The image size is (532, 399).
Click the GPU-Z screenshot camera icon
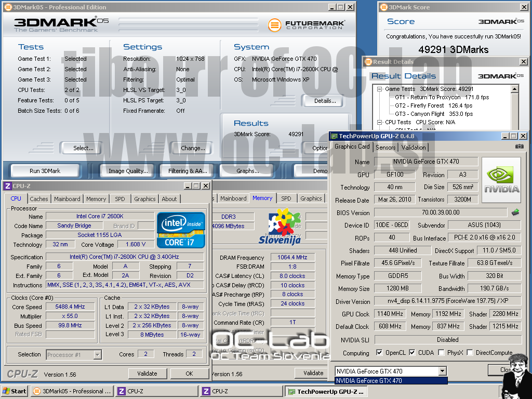coord(519,147)
